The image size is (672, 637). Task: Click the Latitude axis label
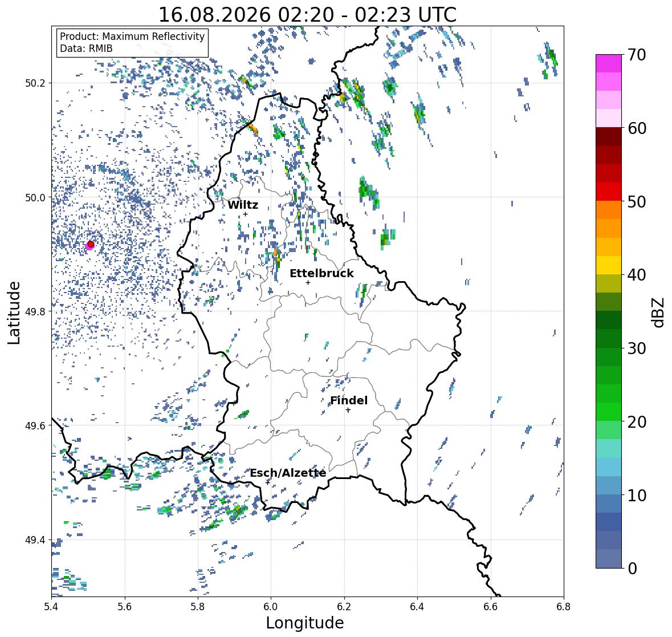[14, 313]
